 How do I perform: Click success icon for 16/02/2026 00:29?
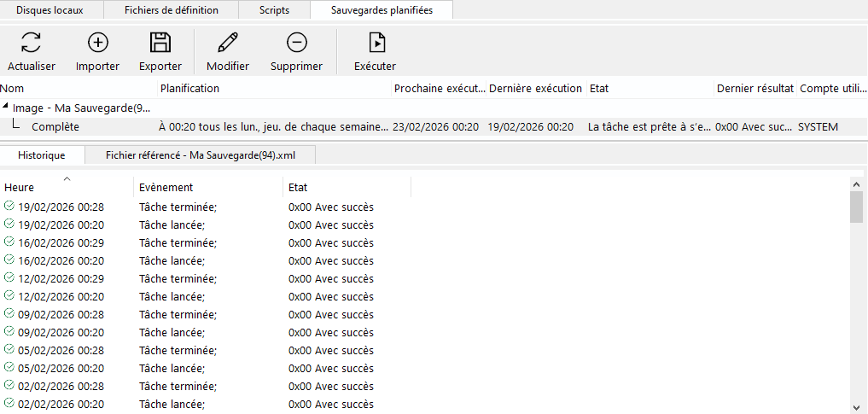[9, 242]
